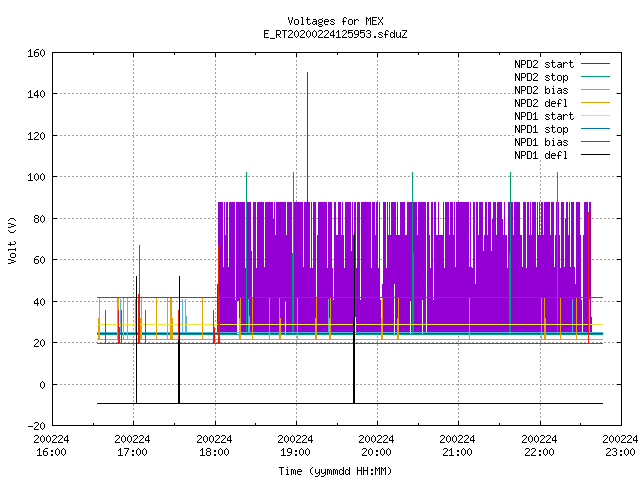Click the x-axis tick label 19:00

[x=295, y=452]
